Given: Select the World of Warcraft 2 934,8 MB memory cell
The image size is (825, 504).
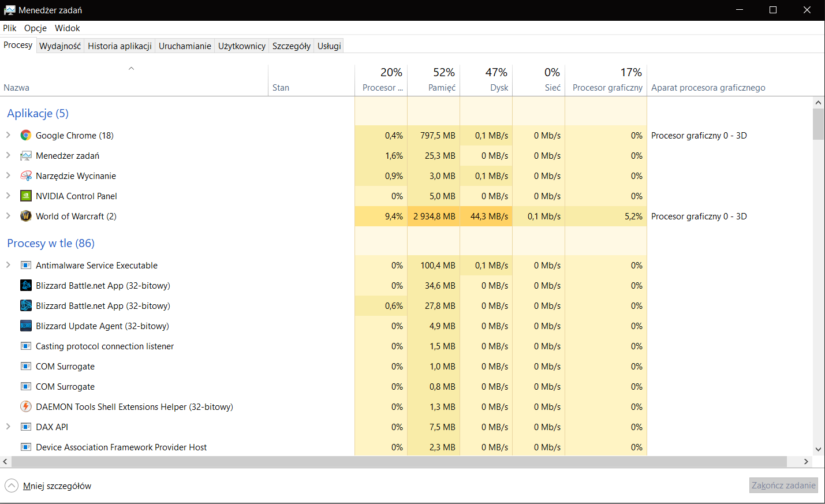Looking at the screenshot, I should [x=434, y=216].
